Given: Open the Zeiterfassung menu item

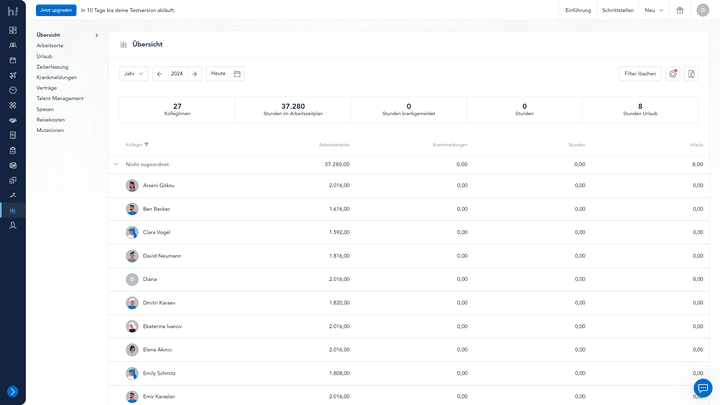Looking at the screenshot, I should (53, 67).
